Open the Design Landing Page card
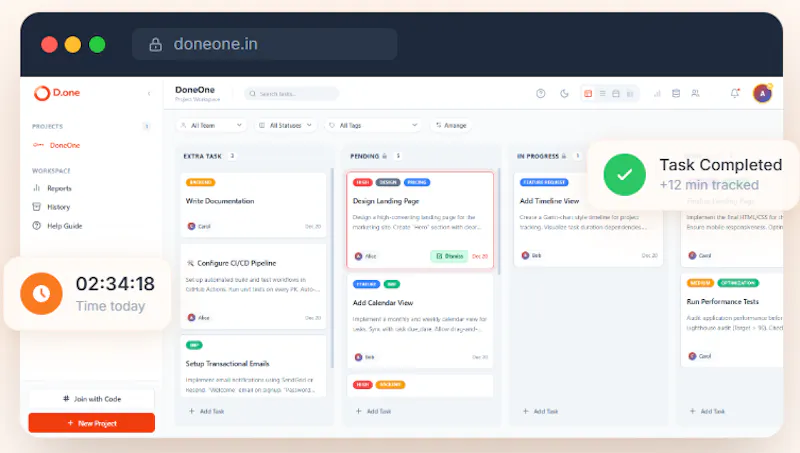The width and height of the screenshot is (800, 453). [420, 220]
